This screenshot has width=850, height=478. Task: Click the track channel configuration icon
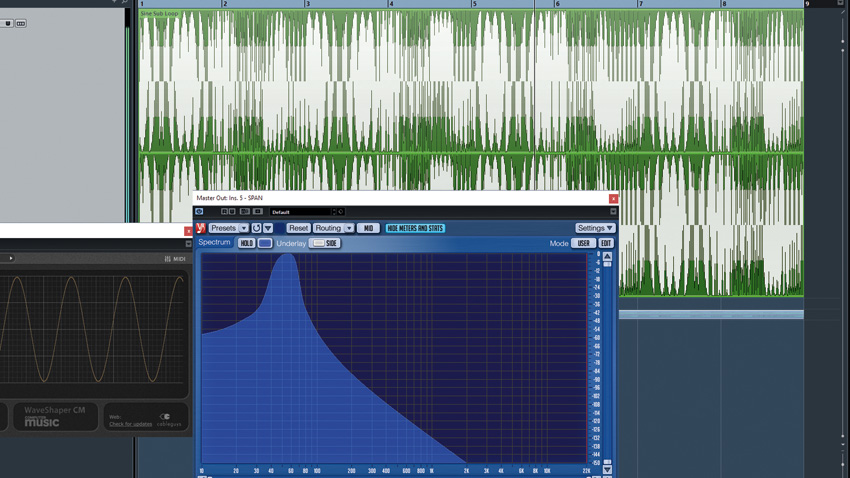coord(21,23)
